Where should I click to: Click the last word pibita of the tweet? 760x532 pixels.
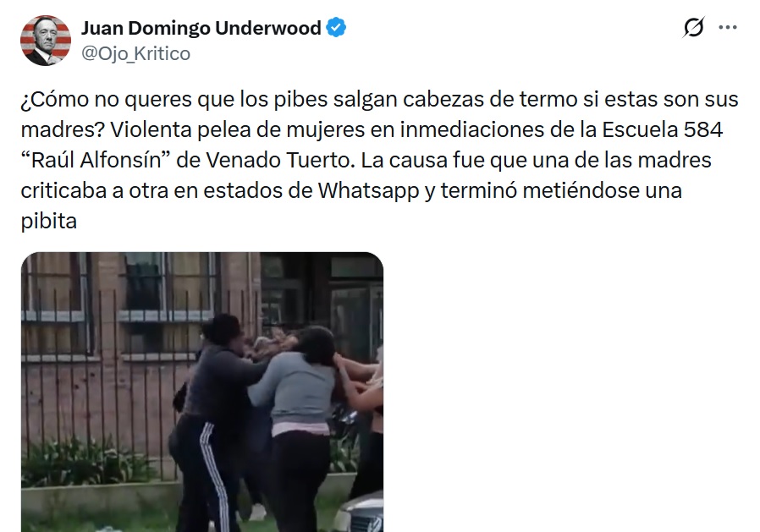click(x=49, y=222)
